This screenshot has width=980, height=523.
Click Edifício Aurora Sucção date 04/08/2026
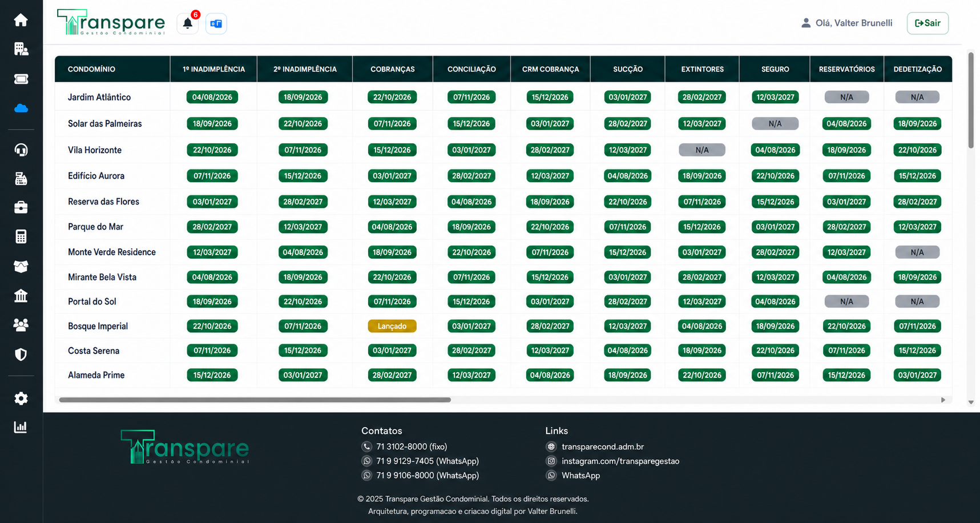click(x=627, y=176)
